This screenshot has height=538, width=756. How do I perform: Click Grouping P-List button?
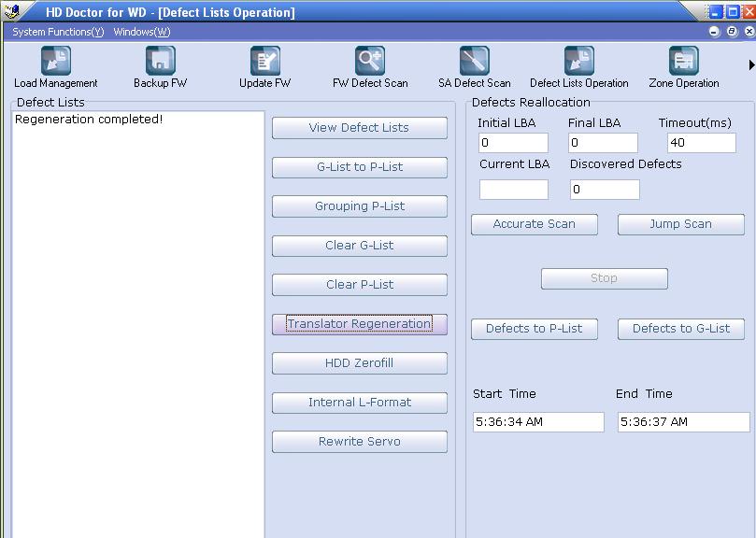(359, 206)
